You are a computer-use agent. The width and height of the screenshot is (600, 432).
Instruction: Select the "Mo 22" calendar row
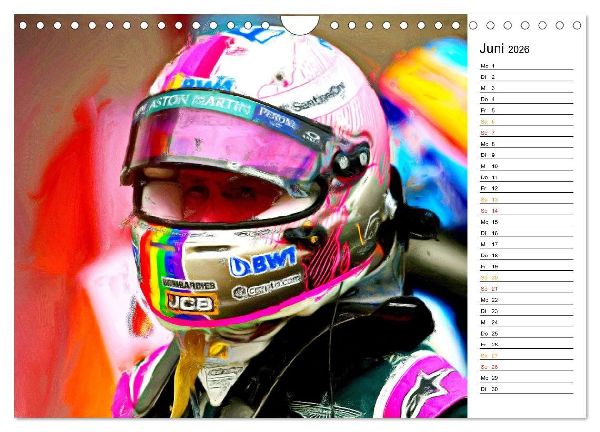coord(527,300)
